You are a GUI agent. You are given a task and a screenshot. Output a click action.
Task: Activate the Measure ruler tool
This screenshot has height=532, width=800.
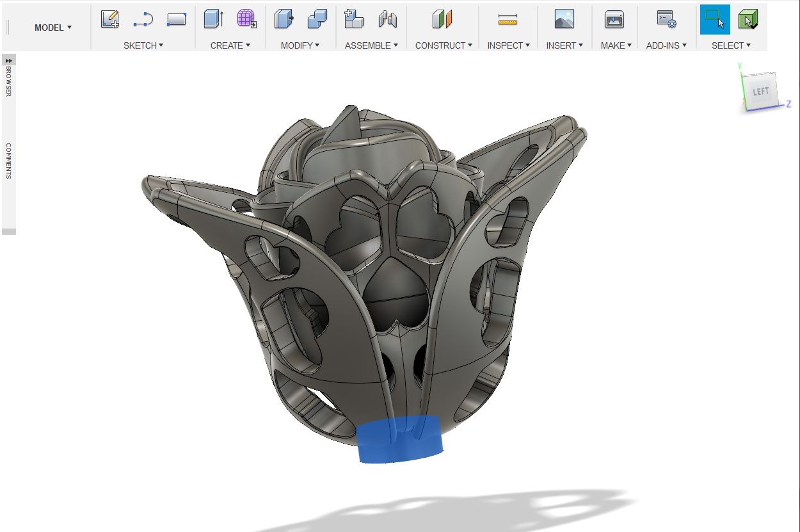pos(508,20)
